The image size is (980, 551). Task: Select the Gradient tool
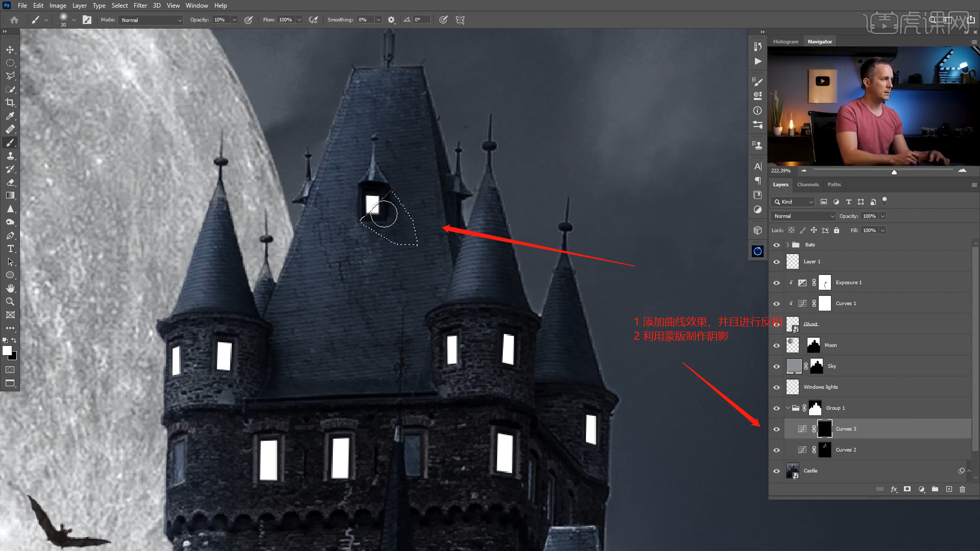[x=10, y=195]
